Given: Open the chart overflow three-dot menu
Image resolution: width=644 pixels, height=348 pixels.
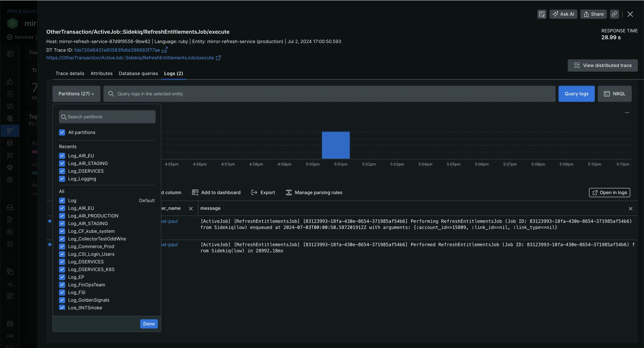Looking at the screenshot, I should coord(627,113).
